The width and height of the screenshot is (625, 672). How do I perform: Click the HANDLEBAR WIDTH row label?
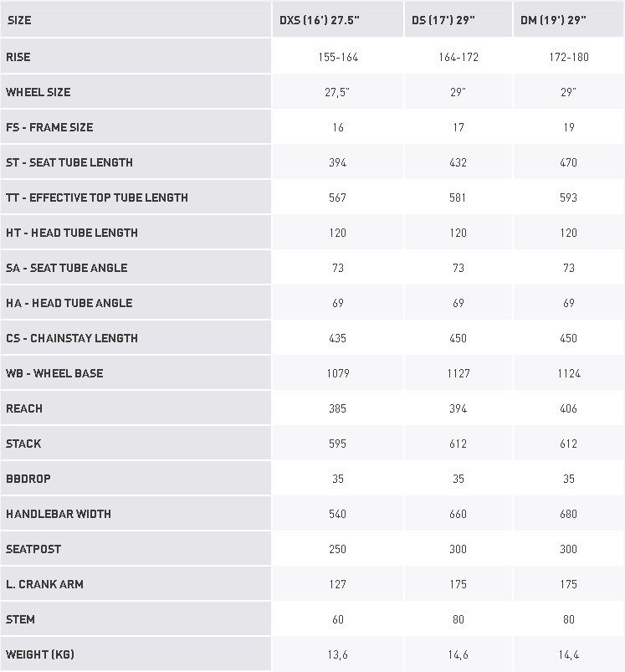[59, 514]
